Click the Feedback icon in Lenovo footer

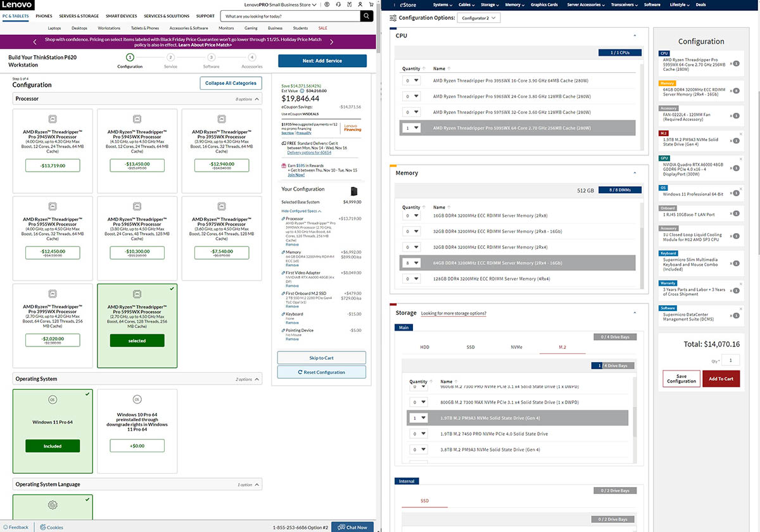point(5,527)
